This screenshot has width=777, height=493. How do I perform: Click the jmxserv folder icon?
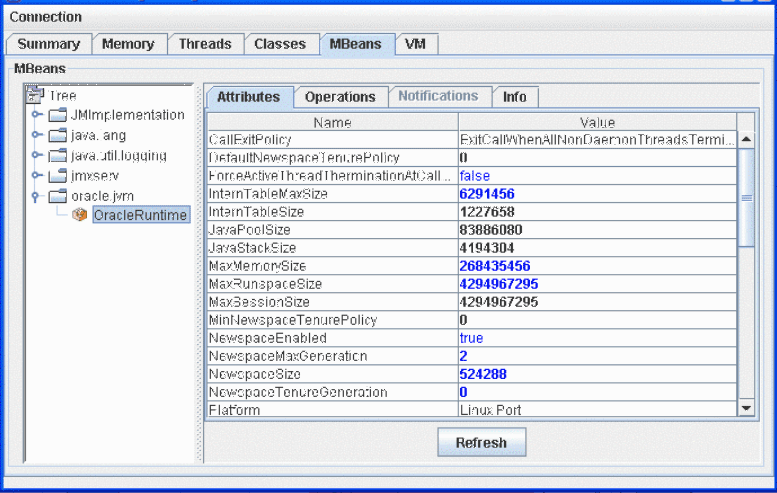pos(57,175)
